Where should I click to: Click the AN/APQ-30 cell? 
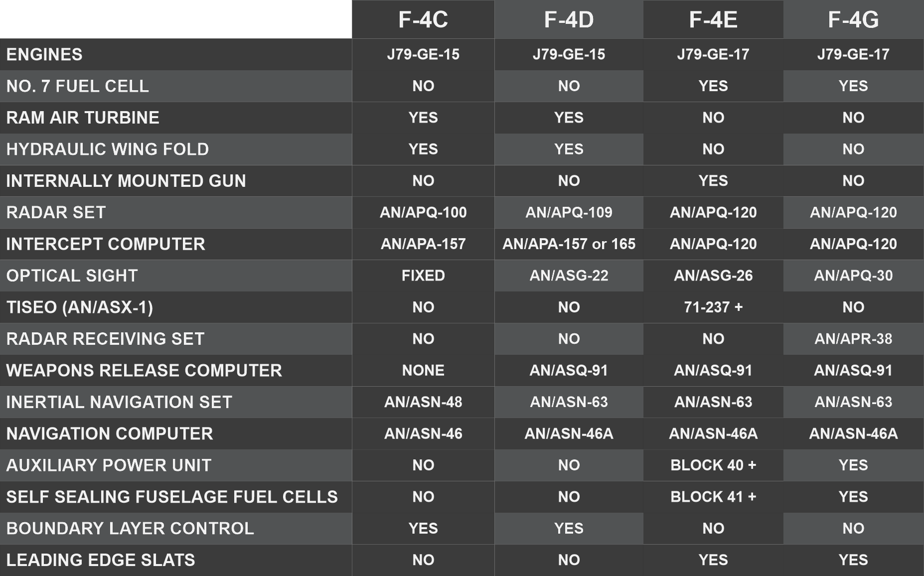pyautogui.click(x=853, y=276)
